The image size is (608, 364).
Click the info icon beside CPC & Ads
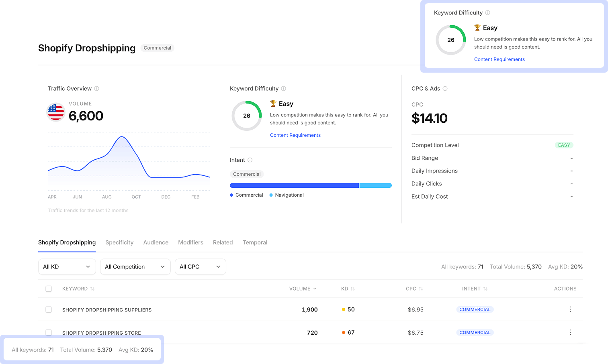[445, 89]
